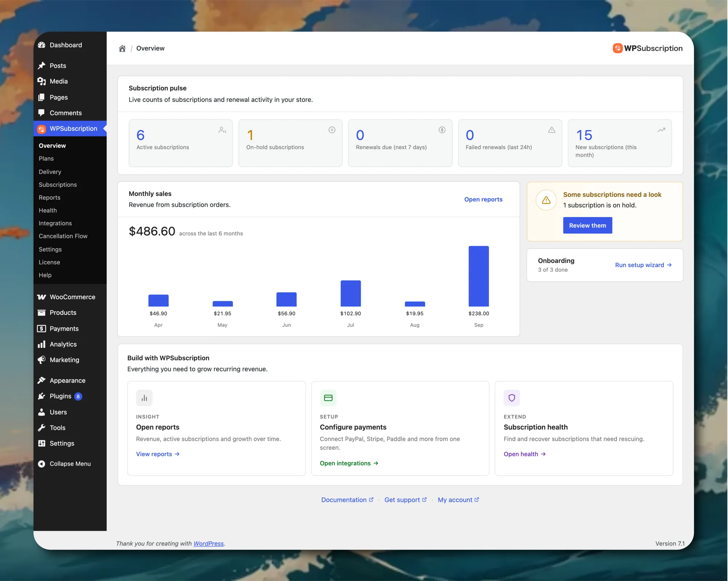
Task: Click the Review them button
Action: pyautogui.click(x=587, y=226)
